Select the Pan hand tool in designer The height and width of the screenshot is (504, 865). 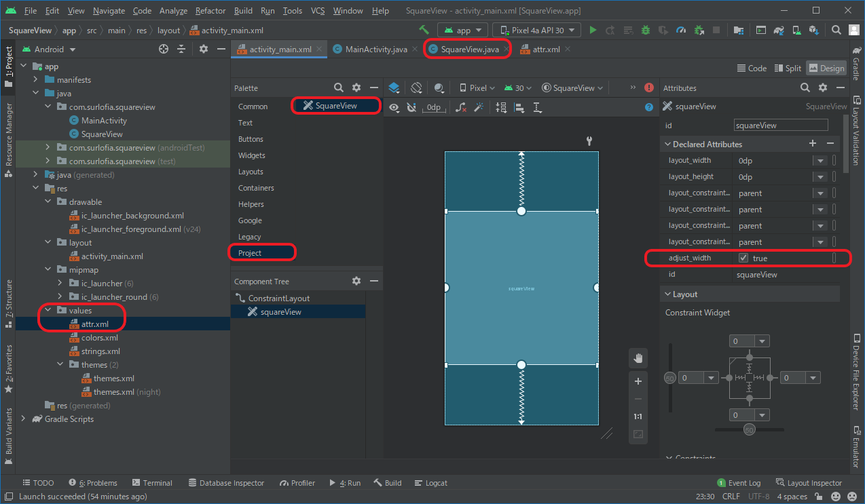point(638,358)
